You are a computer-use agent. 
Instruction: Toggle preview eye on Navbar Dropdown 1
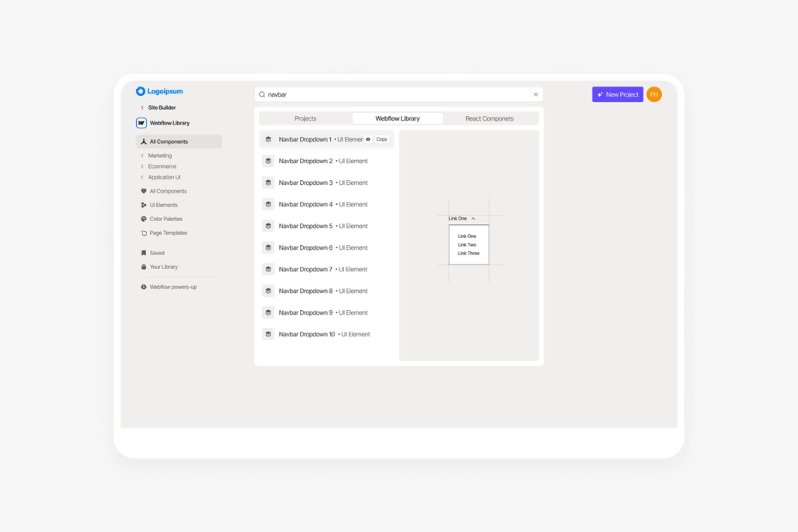click(368, 139)
